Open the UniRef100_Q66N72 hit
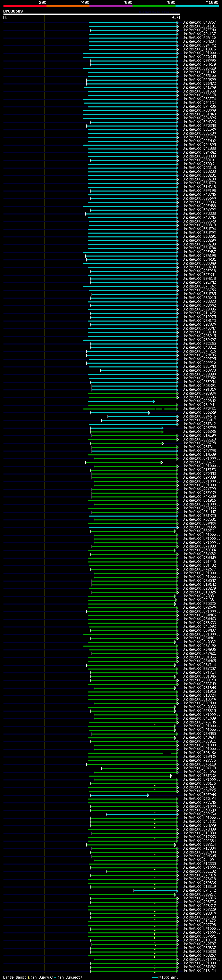The height and width of the screenshot is (980, 222). tap(199, 84)
